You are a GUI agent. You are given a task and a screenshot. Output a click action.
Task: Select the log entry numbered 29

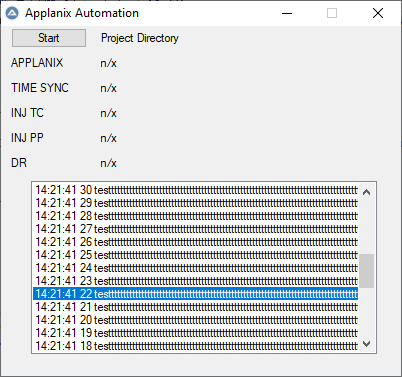[195, 203]
